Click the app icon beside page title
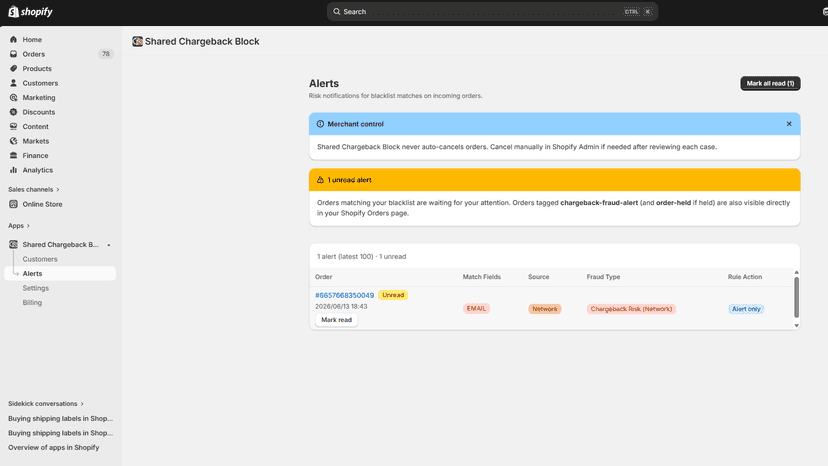The image size is (828, 466). coord(137,41)
